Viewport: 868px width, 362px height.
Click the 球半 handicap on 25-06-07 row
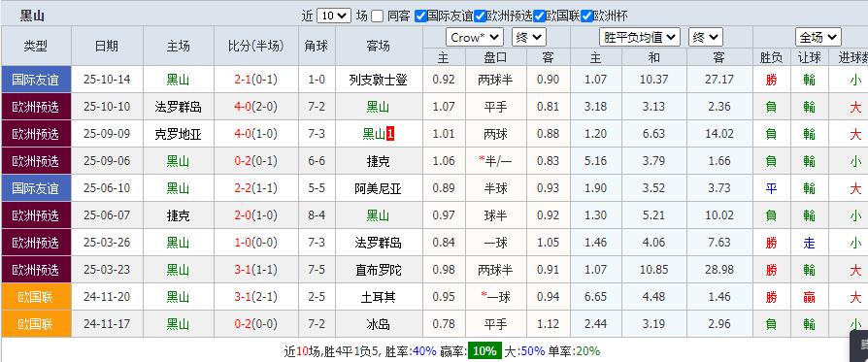point(495,215)
